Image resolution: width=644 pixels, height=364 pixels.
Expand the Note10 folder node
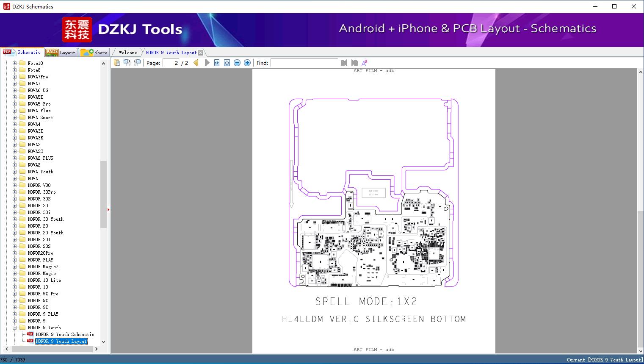click(x=15, y=63)
